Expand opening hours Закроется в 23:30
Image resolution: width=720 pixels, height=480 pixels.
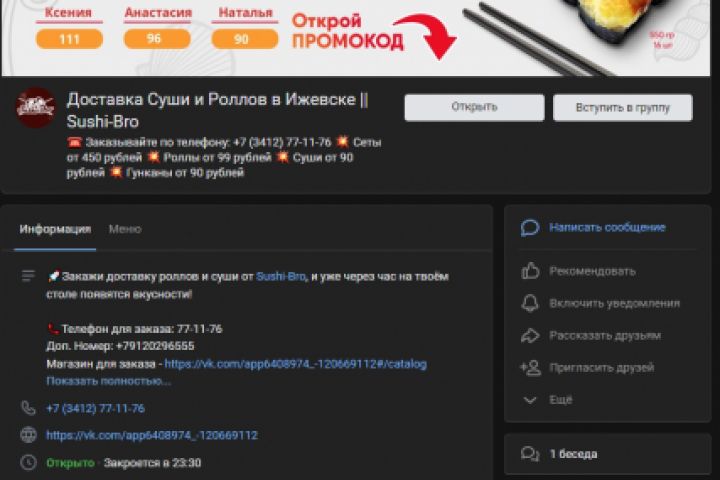[152, 463]
